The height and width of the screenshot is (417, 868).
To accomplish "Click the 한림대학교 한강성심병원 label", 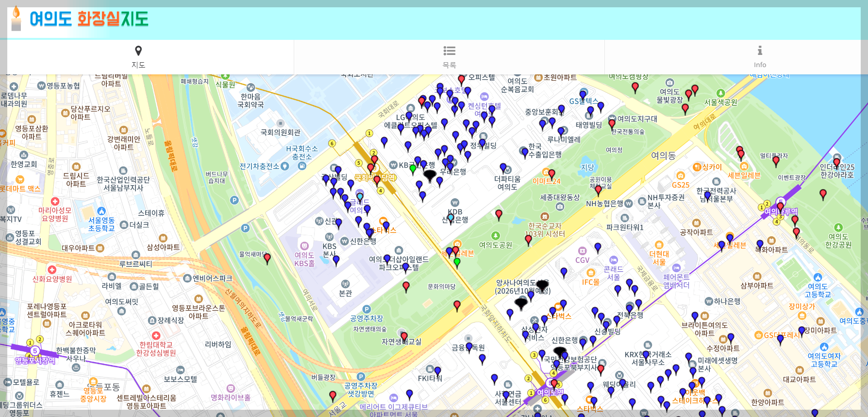I will (156, 348).
